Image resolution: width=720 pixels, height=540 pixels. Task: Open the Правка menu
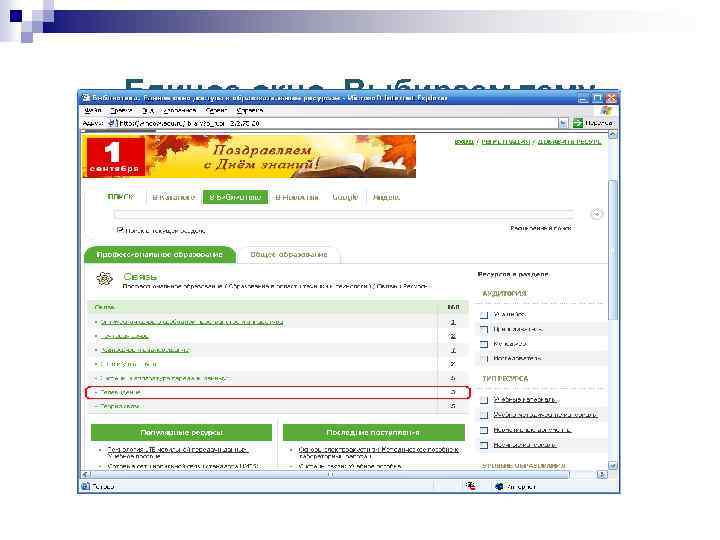tap(121, 111)
